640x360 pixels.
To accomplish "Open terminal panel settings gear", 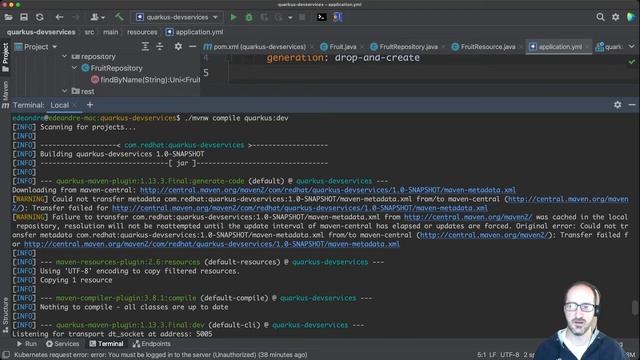I will tap(618, 105).
